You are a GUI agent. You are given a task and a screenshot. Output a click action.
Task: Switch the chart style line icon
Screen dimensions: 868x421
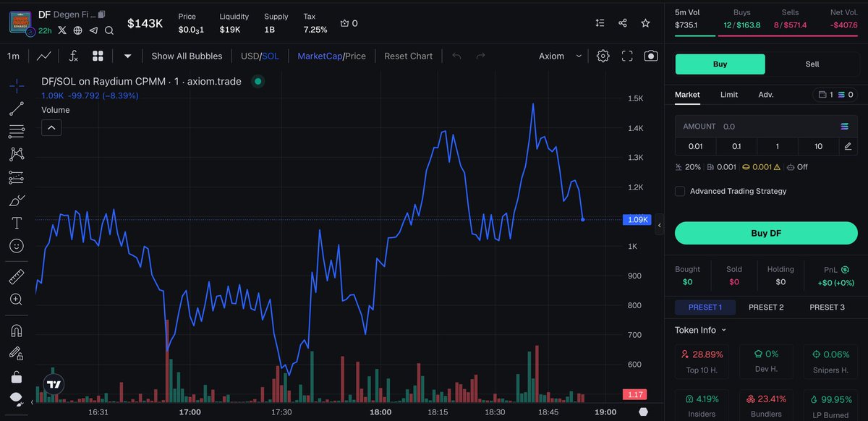[x=44, y=56]
